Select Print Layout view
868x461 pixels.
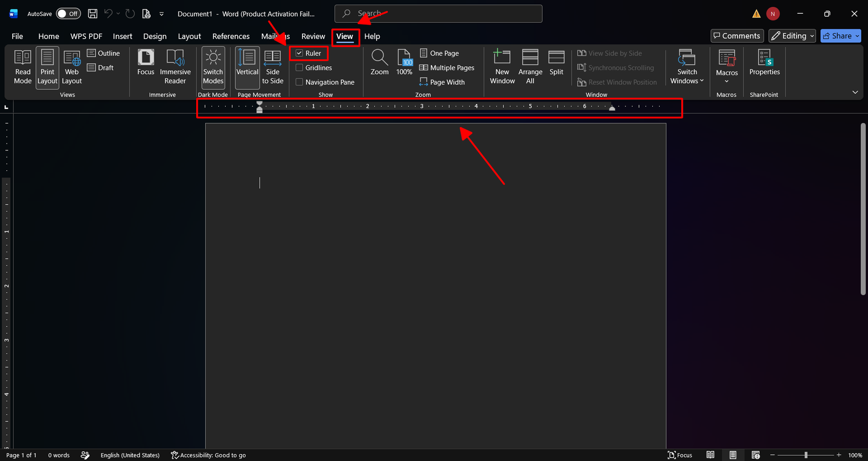(x=47, y=67)
